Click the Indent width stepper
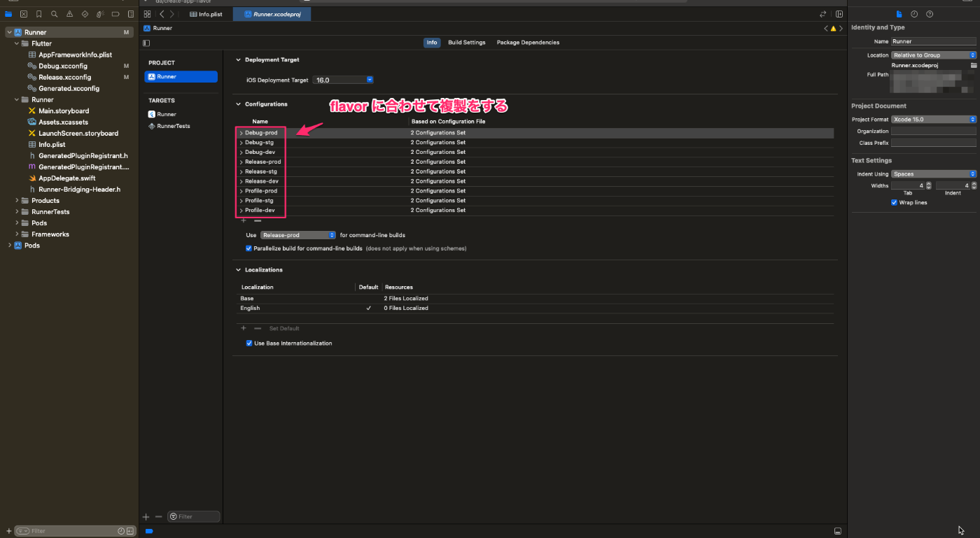Viewport: 980px width, 538px height. coord(973,186)
